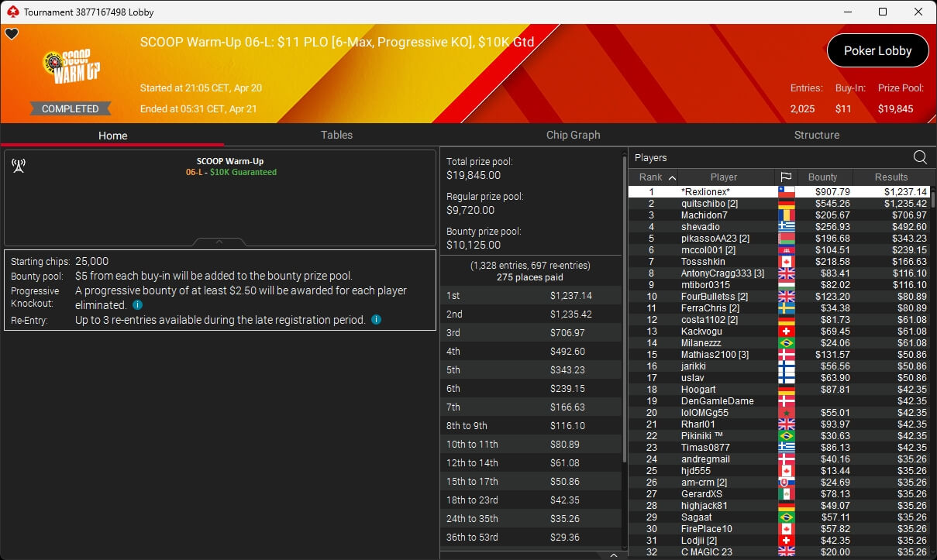Click the flag beside pikassoAA23 [2]
The width and height of the screenshot is (937, 560).
point(786,239)
